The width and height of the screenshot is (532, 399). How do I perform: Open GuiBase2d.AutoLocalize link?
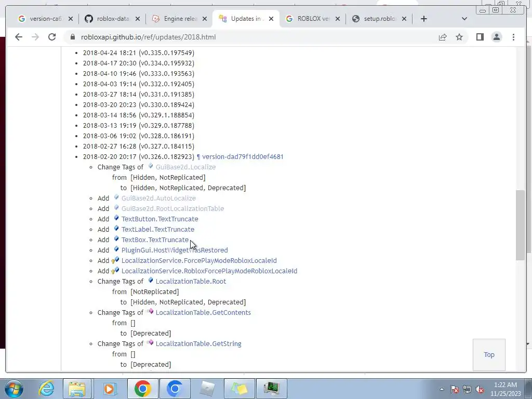[x=158, y=198]
